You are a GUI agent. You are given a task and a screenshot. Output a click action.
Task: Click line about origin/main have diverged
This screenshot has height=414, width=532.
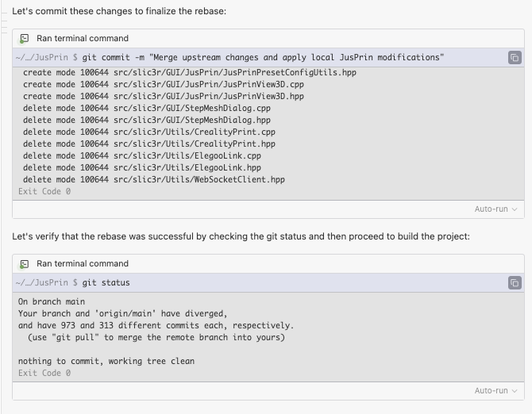click(x=123, y=313)
